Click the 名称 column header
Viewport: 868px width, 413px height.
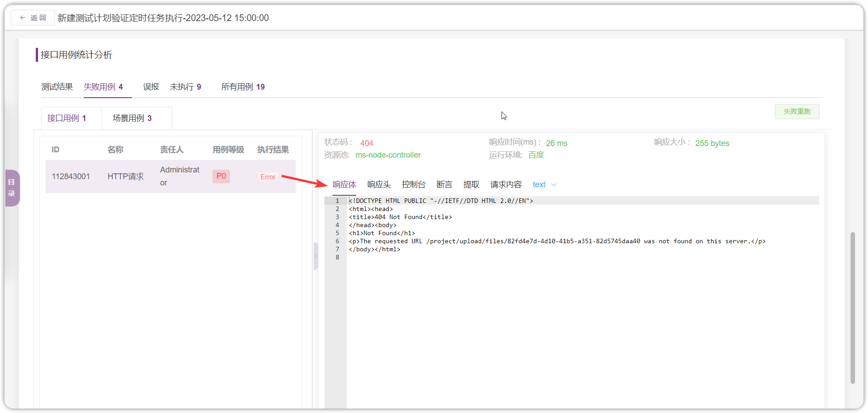click(115, 150)
